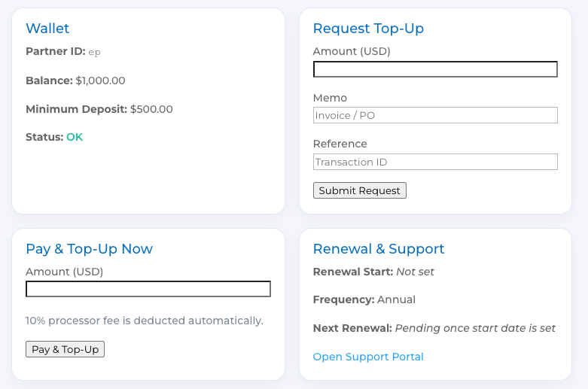Click the $1,000.00 balance amount
Image resolution: width=588 pixels, height=389 pixels.
[100, 81]
